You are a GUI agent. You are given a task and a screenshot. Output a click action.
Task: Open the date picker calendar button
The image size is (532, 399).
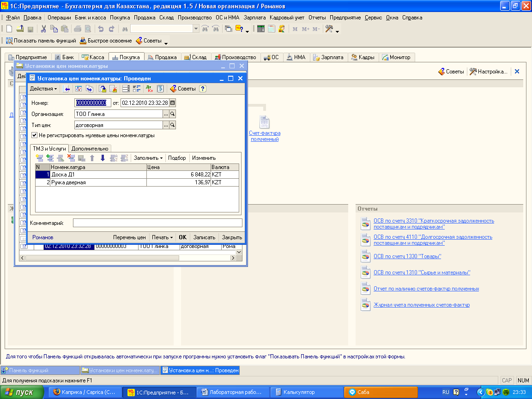click(x=172, y=103)
